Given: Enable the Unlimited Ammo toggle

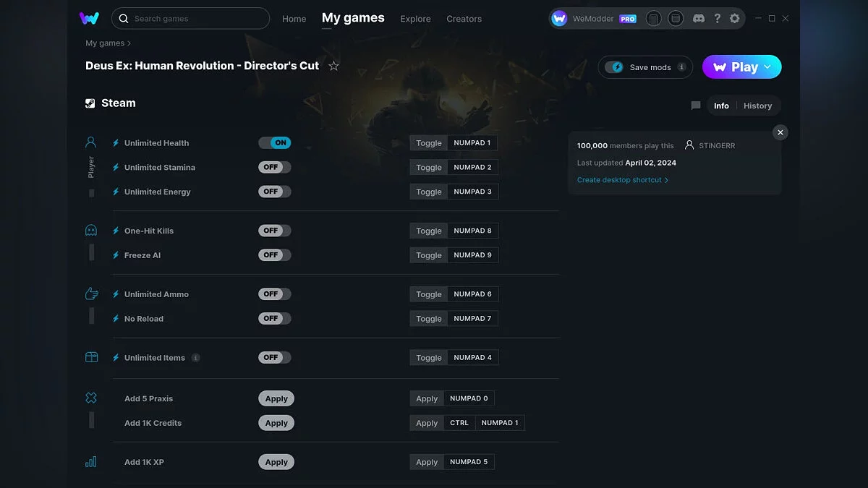Looking at the screenshot, I should 275,294.
